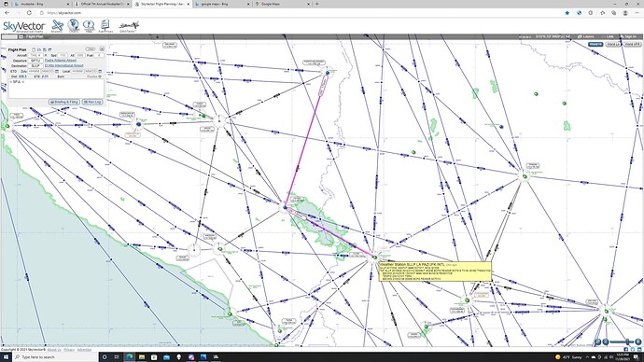Open the Padre Aldamiz Airport link
The height and width of the screenshot is (362, 644).
(61, 61)
